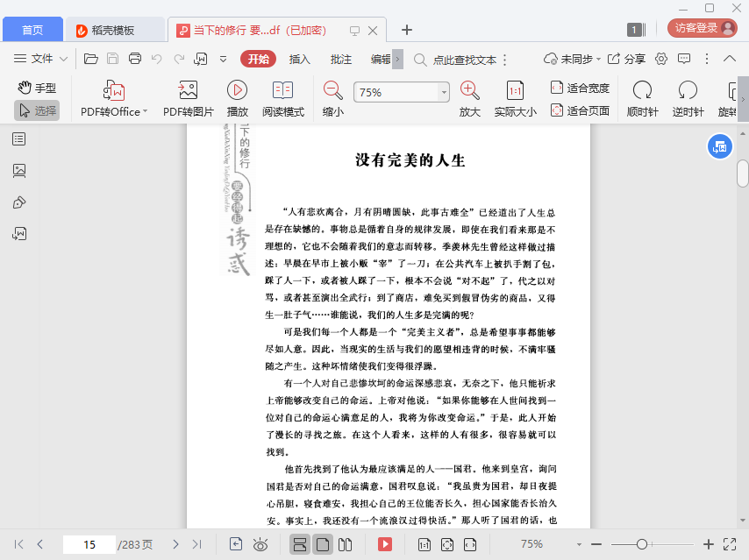Click the print icon in quick toolbar

(x=135, y=60)
